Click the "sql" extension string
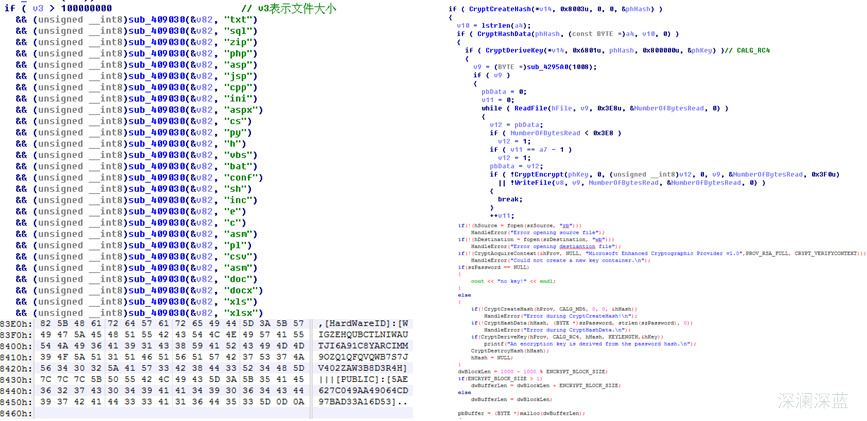Screen dimensions: 867x421 241,31
